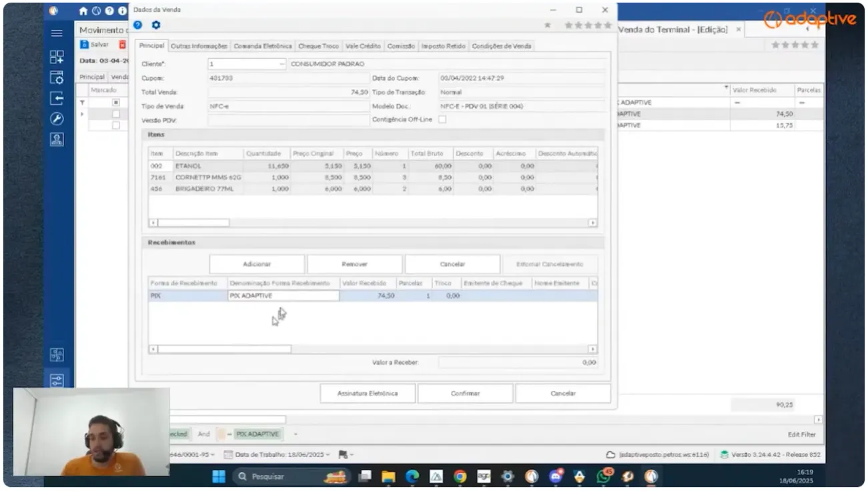Open Google Chrome from the taskbar
Screen dimensions: 868x491
click(460, 476)
